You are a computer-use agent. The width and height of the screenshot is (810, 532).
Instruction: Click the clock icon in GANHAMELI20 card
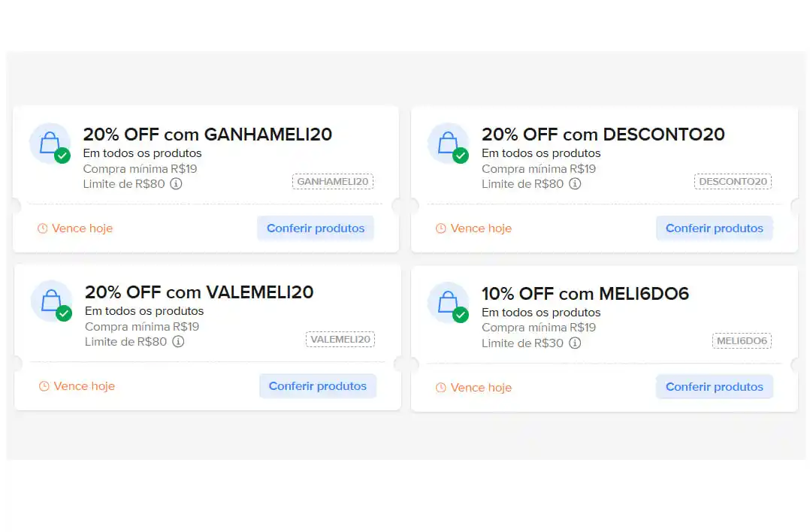click(42, 228)
